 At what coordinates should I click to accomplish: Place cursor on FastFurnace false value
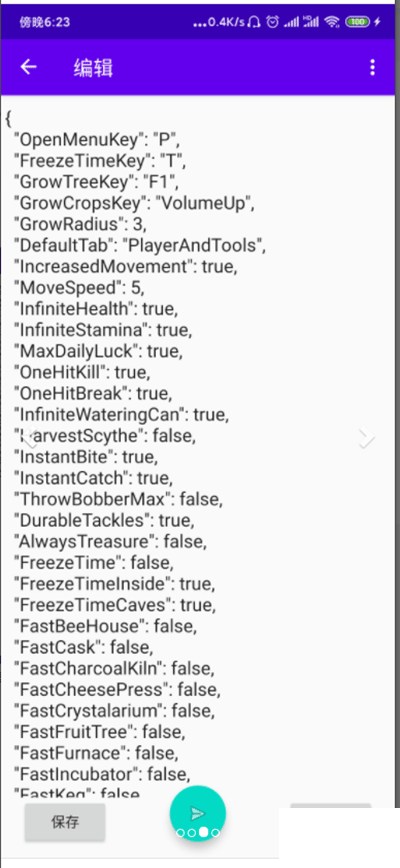(157, 753)
